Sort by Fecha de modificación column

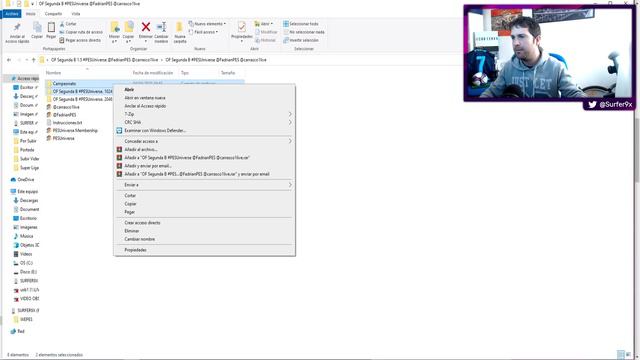click(153, 73)
